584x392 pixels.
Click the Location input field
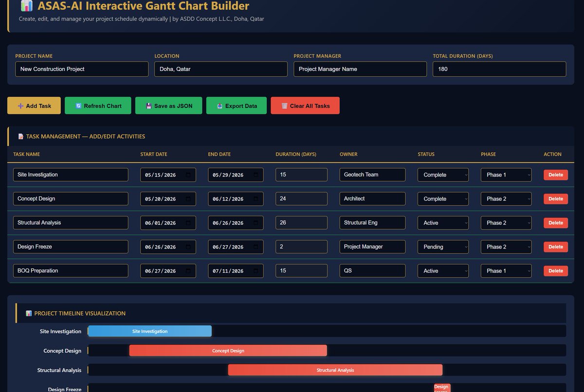coord(221,69)
